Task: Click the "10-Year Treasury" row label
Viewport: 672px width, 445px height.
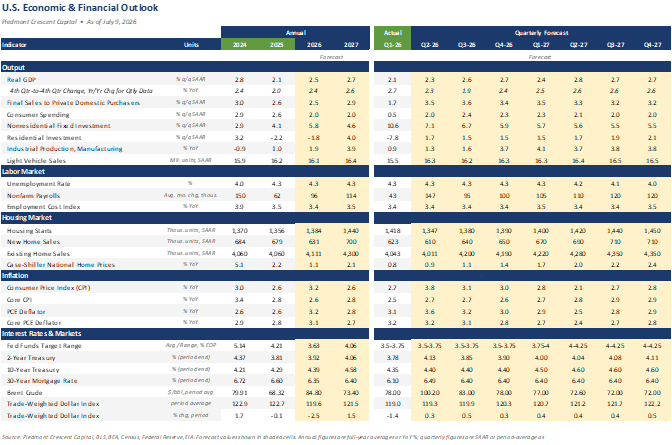Action: tap(33, 370)
